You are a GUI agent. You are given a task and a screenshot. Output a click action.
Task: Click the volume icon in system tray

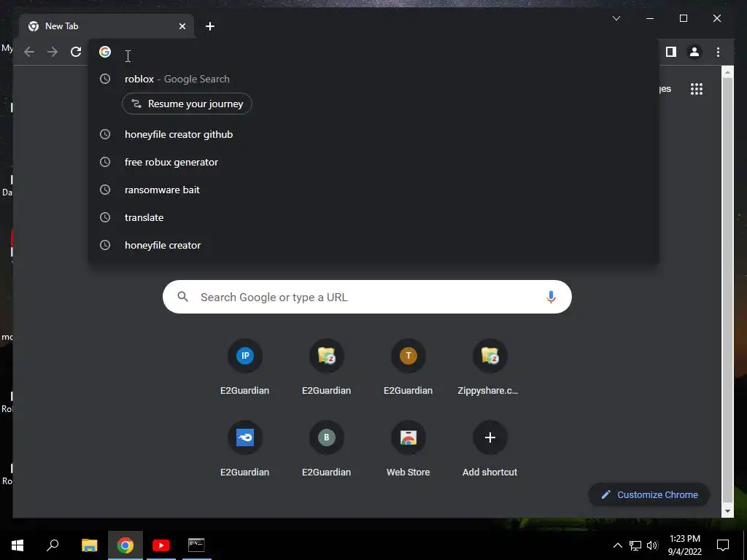652,545
